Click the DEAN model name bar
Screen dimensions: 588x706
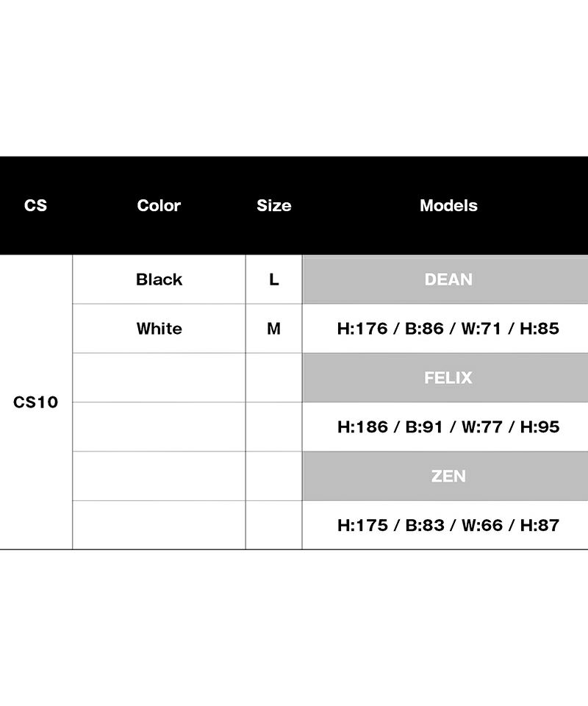click(x=448, y=279)
